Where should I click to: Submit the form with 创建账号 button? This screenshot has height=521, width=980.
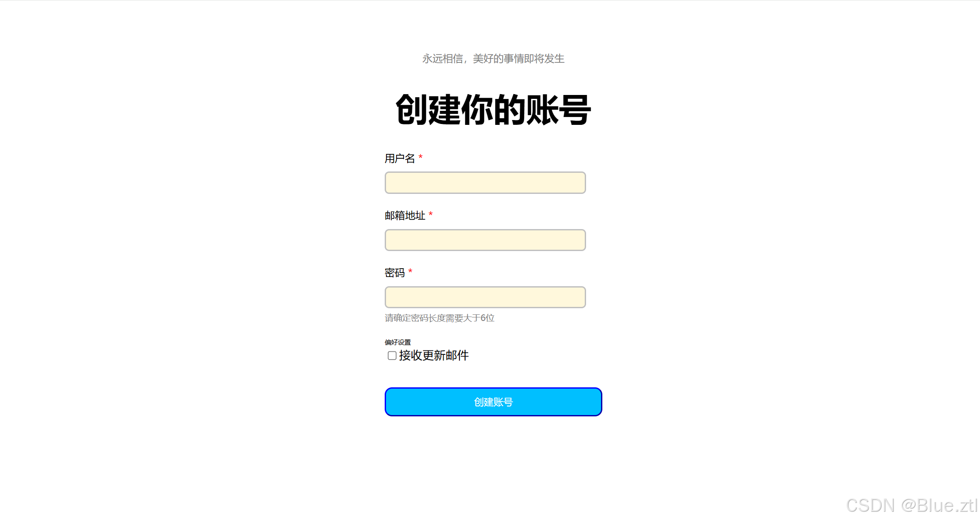pyautogui.click(x=493, y=402)
